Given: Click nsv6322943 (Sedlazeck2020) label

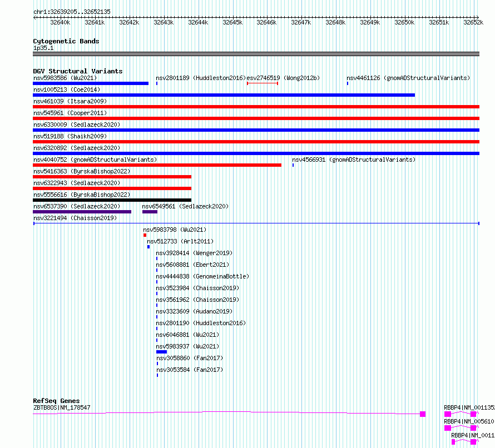Looking at the screenshot, I should point(77,183).
